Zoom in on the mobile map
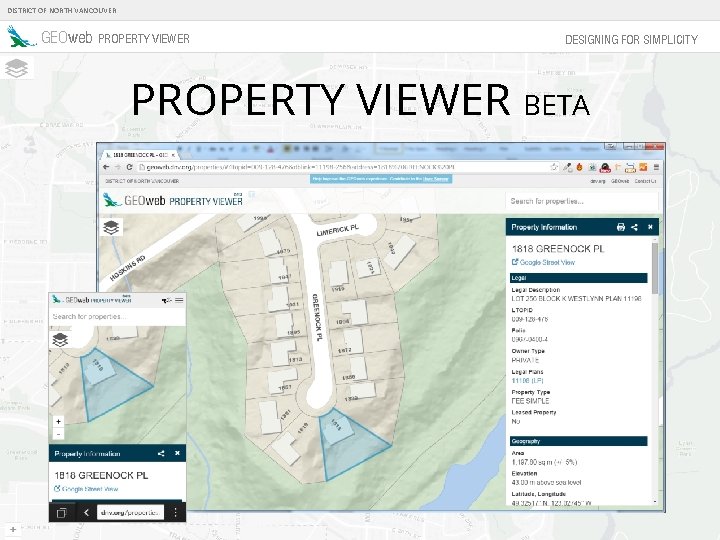The height and width of the screenshot is (540, 720). coord(58,422)
